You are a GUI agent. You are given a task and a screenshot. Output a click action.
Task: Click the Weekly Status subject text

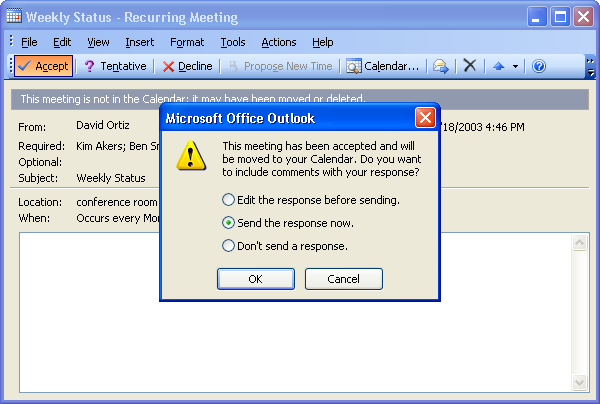tap(111, 178)
